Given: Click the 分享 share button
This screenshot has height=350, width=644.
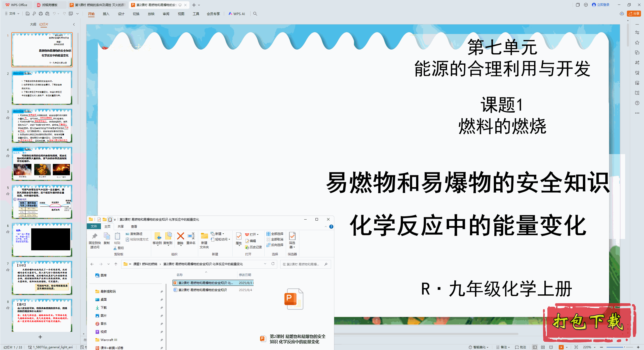Looking at the screenshot, I should tap(634, 14).
